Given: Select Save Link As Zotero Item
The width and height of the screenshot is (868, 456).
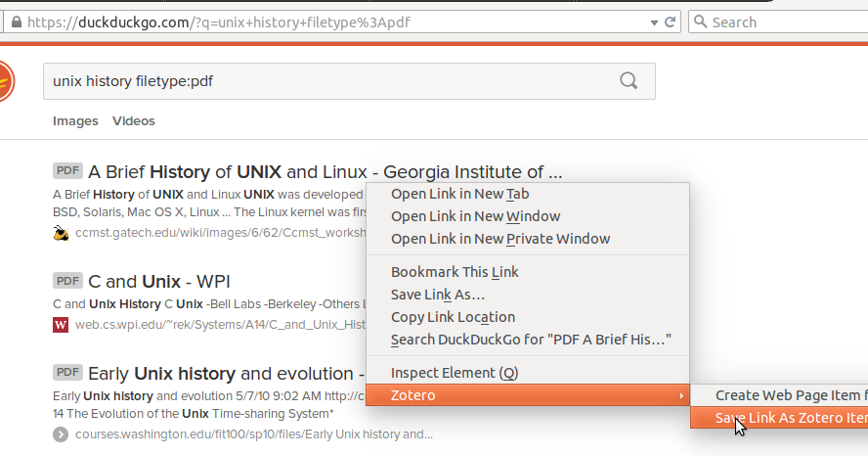Looking at the screenshot, I should coord(790,418).
